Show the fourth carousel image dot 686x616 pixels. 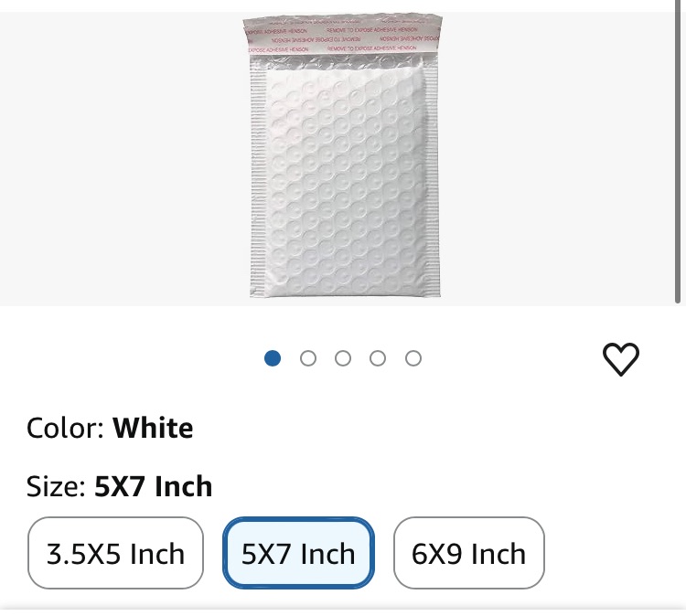click(x=378, y=358)
